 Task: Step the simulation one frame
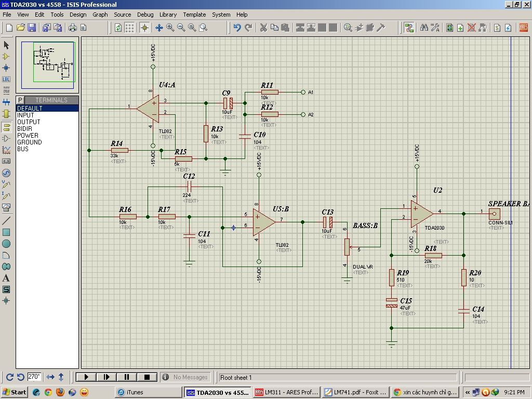pos(107,377)
